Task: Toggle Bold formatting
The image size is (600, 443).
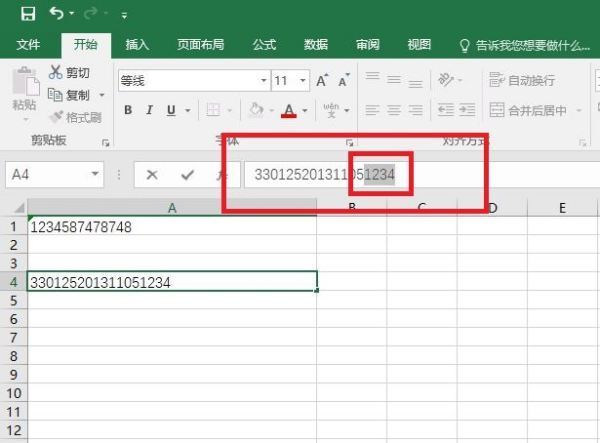Action: (128, 110)
